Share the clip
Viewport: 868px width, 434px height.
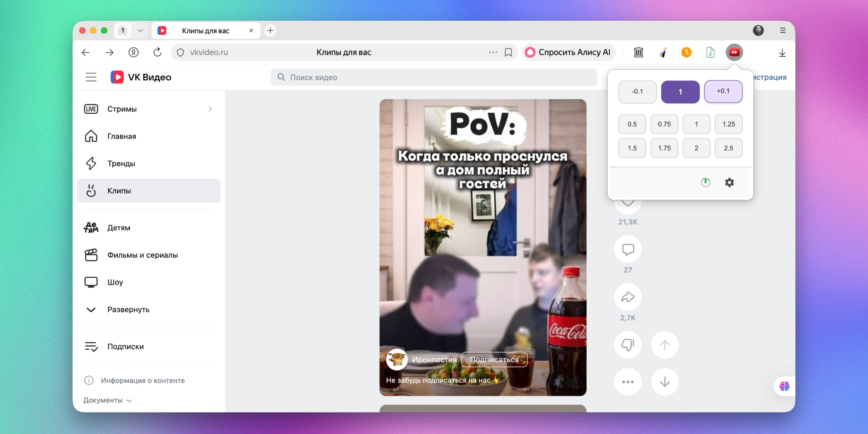tap(628, 297)
